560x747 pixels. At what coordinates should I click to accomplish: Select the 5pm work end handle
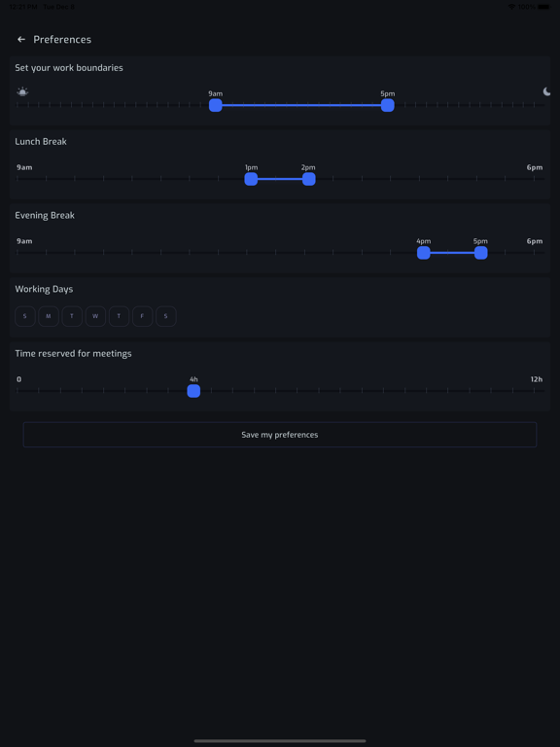(x=388, y=105)
